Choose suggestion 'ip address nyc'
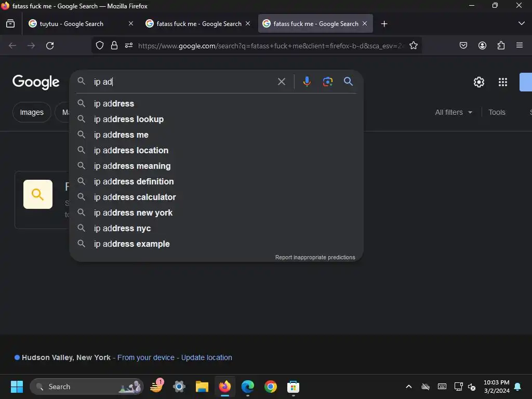The image size is (532, 399). coord(216,229)
